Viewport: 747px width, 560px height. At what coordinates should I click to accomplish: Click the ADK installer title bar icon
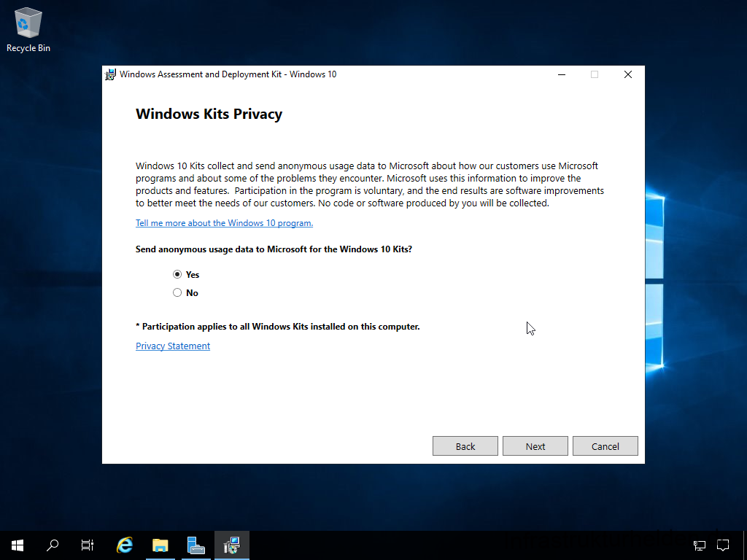click(x=111, y=74)
